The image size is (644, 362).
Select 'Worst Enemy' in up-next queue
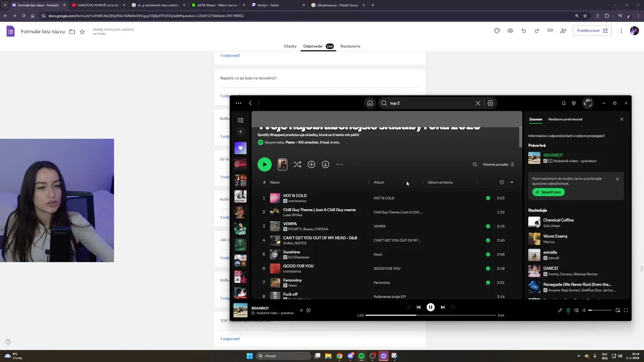pos(555,236)
